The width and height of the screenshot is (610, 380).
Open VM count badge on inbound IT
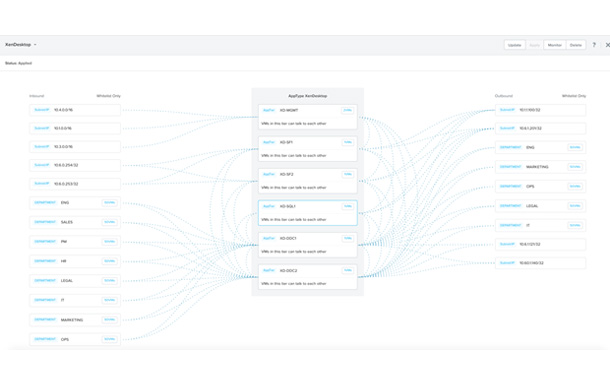(109, 300)
